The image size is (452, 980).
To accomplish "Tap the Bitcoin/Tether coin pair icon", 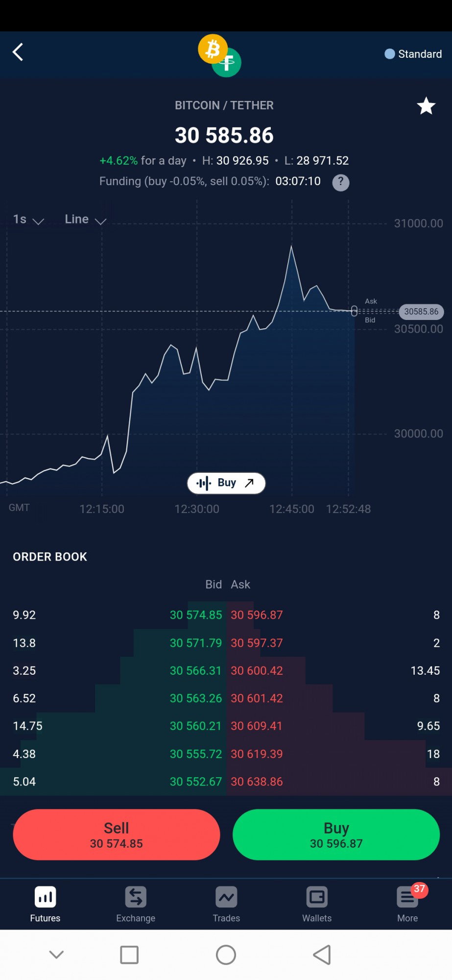I will (x=220, y=55).
